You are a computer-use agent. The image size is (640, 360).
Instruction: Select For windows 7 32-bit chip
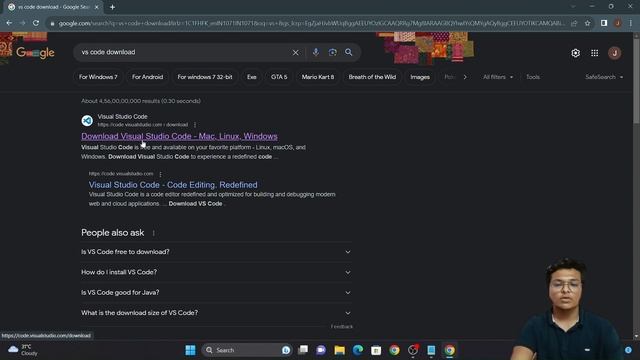tap(205, 77)
